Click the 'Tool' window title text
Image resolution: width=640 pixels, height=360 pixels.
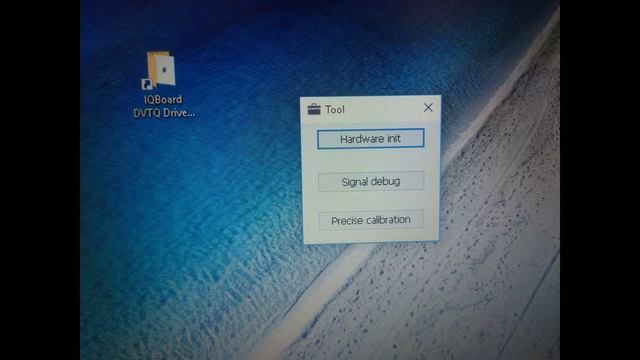tap(335, 109)
